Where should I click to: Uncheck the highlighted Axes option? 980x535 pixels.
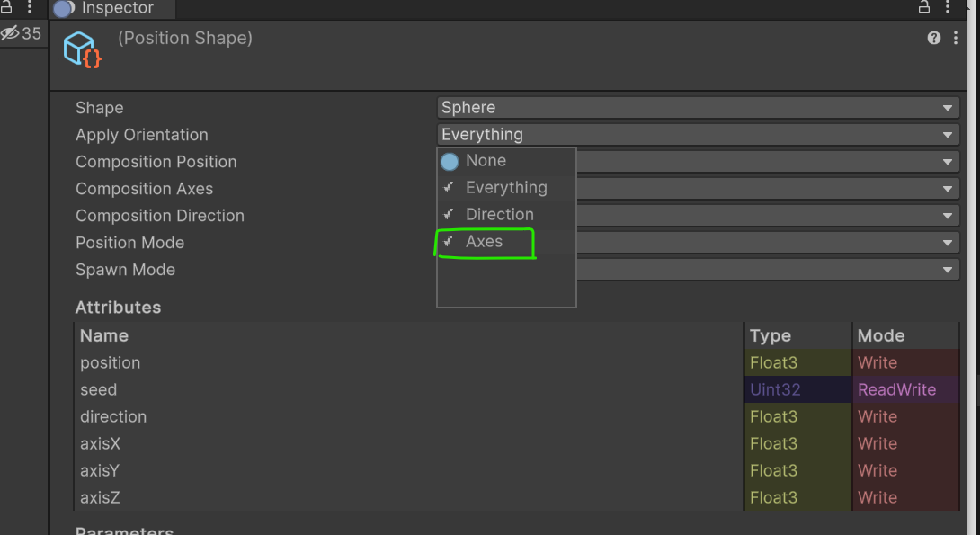(x=486, y=241)
